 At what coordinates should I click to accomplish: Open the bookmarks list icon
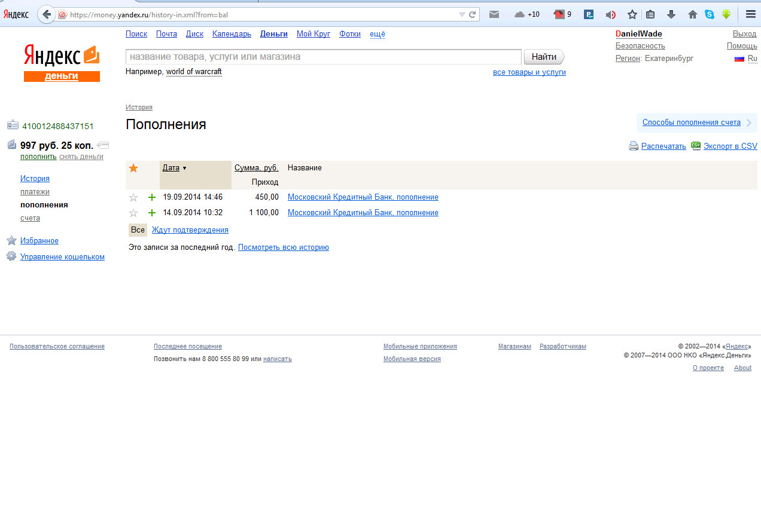(651, 14)
